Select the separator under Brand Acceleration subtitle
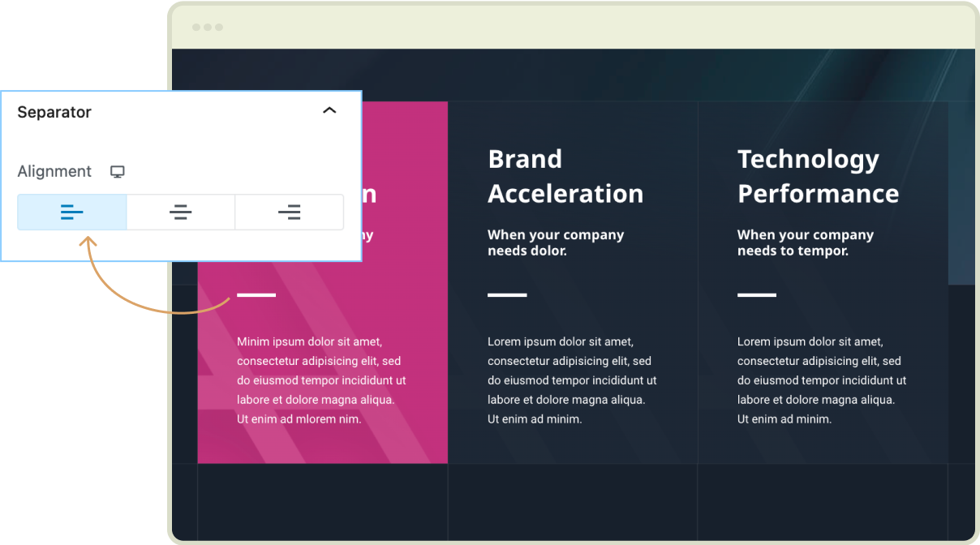Image resolution: width=980 pixels, height=545 pixels. click(507, 295)
